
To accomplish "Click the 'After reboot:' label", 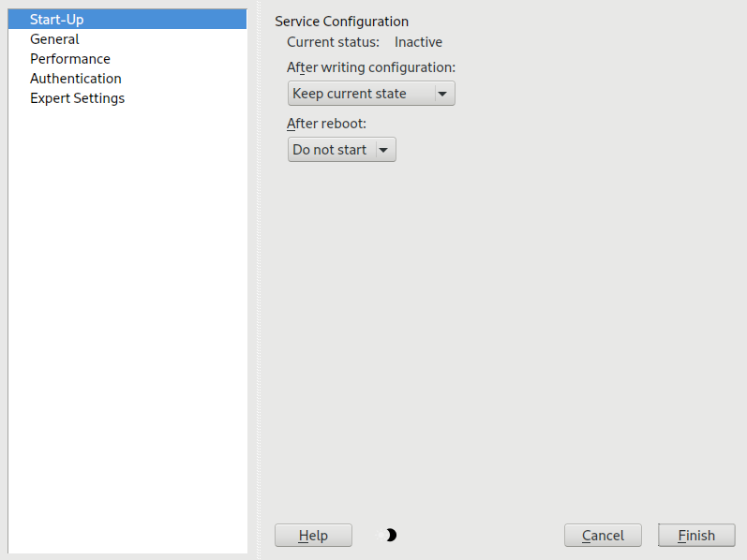I will (x=326, y=124).
